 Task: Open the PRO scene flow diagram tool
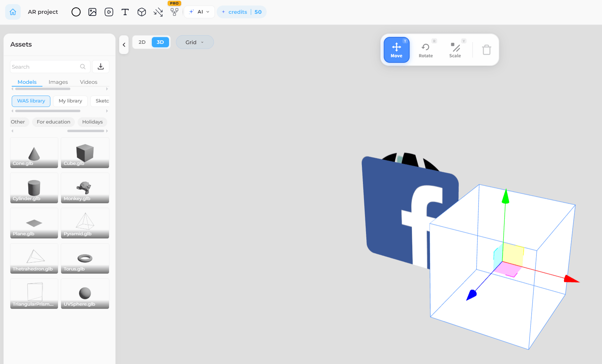click(x=175, y=12)
